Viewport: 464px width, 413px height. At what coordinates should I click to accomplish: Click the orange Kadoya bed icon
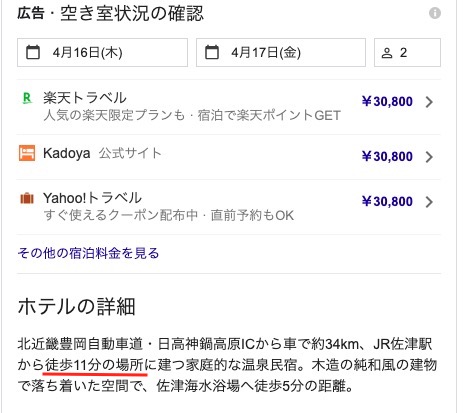click(27, 153)
